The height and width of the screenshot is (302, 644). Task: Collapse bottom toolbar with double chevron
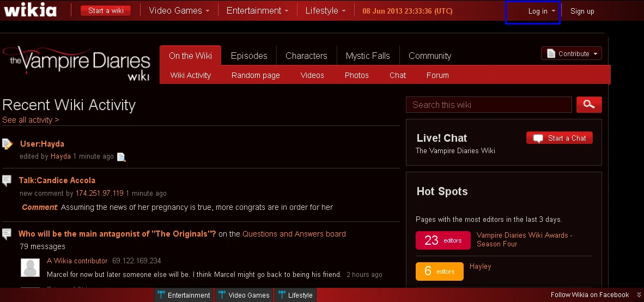(639, 294)
